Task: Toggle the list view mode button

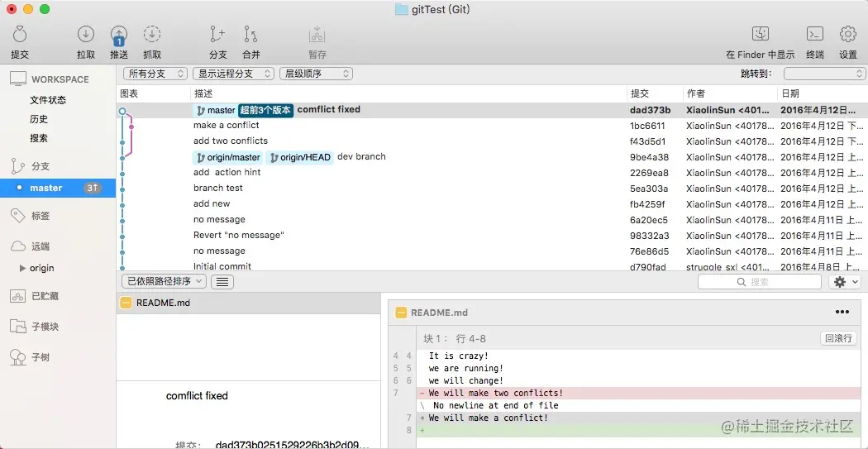Action: (222, 282)
